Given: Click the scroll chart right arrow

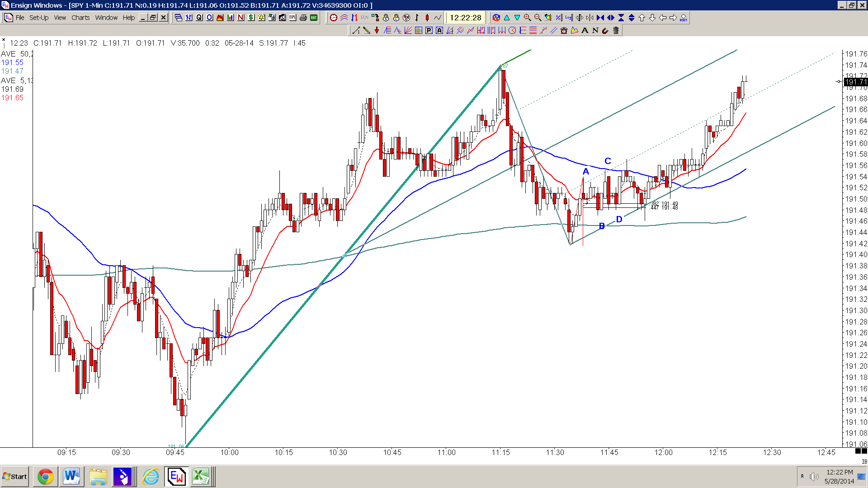Looking at the screenshot, I should tap(673, 18).
